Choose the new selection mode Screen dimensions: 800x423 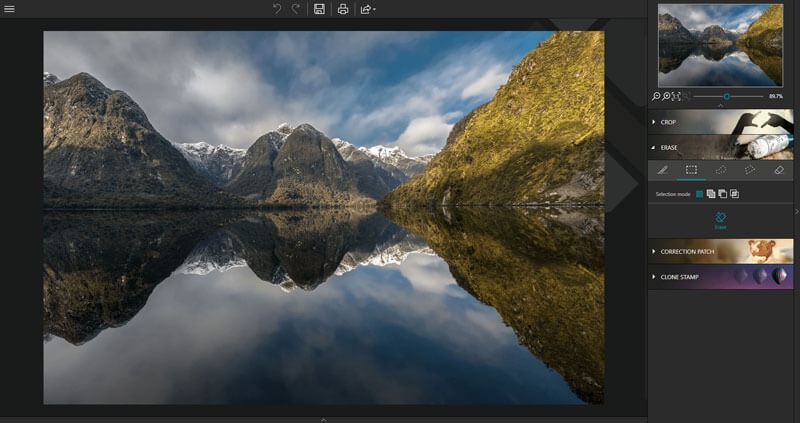click(699, 194)
